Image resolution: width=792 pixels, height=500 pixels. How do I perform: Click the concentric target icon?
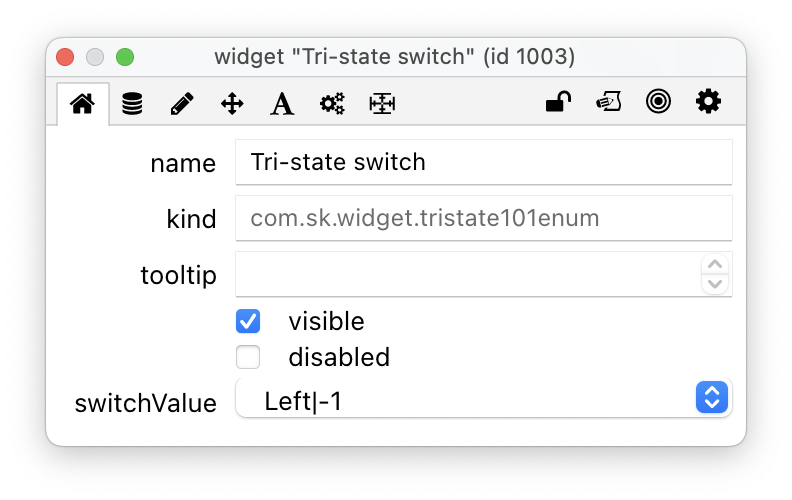[x=658, y=101]
